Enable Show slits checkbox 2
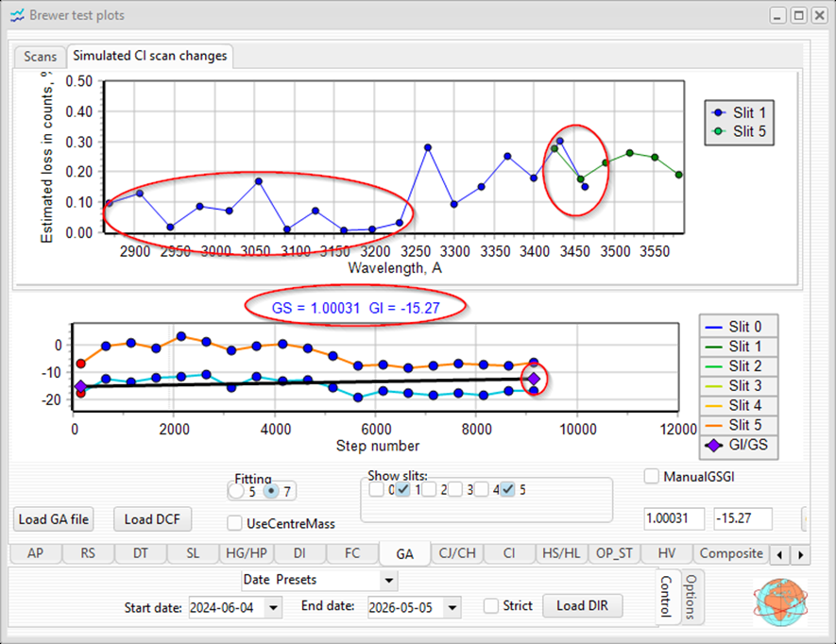Viewport: 836px width, 644px height. point(429,489)
